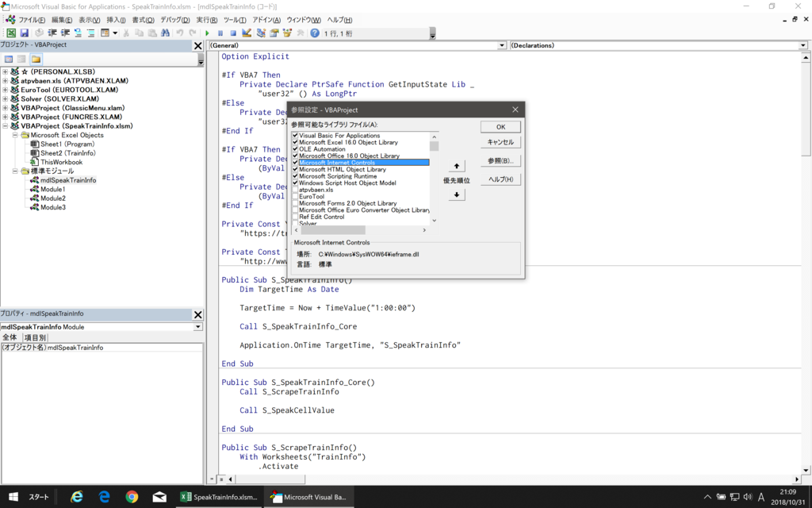Screen dimensions: 812x508
Task: Open the (General) object dropdown
Action: coord(501,45)
